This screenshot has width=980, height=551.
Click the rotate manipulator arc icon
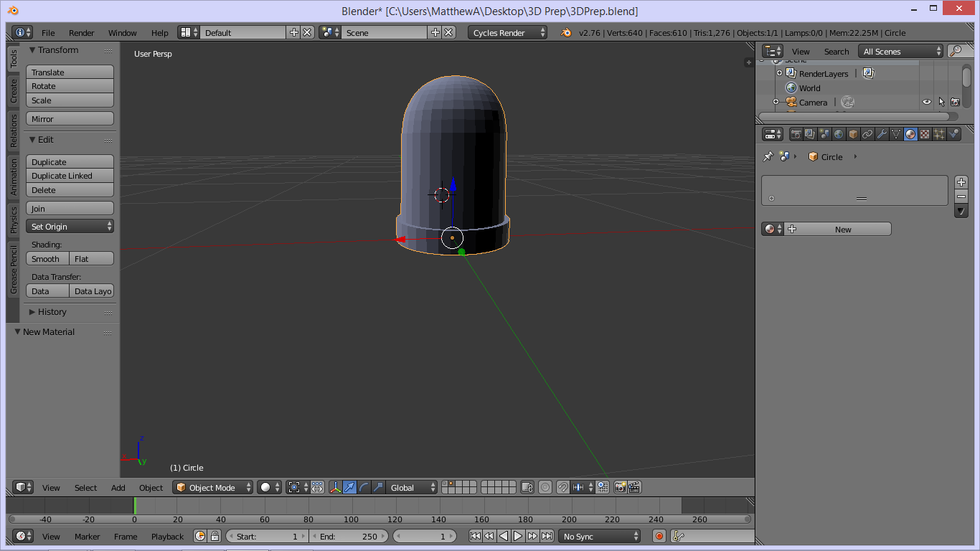tap(364, 487)
